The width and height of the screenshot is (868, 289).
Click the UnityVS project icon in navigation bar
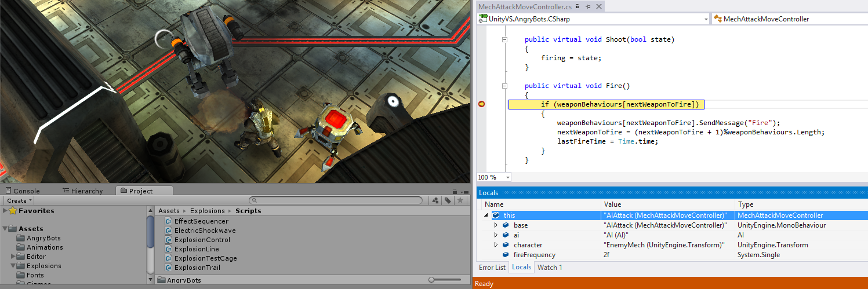pyautogui.click(x=483, y=19)
